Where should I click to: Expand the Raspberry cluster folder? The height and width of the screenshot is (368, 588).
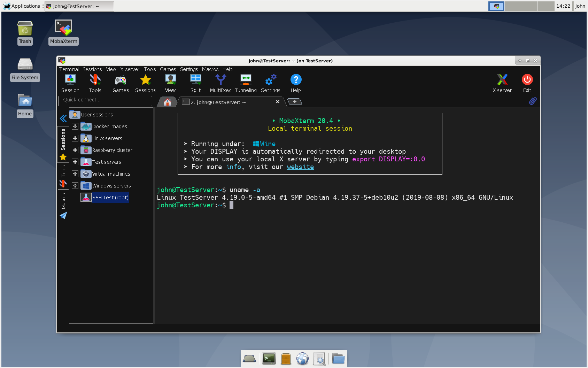point(75,150)
